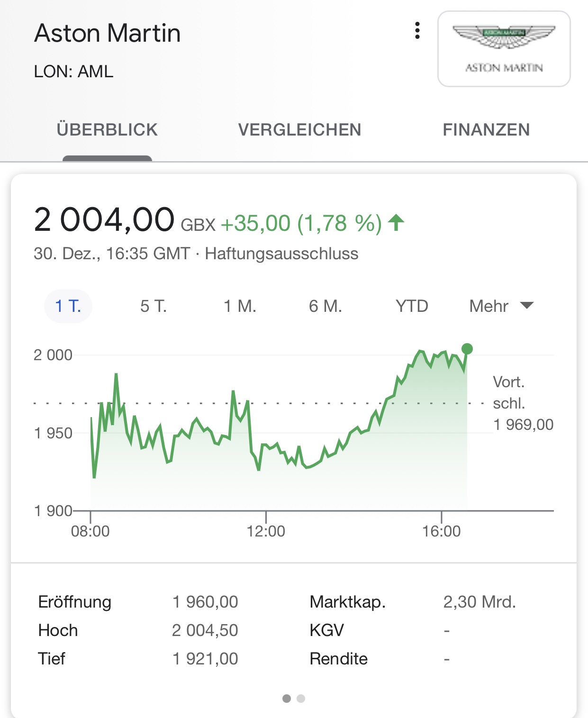This screenshot has width=588, height=718.
Task: Go to the second page dot
Action: click(301, 699)
